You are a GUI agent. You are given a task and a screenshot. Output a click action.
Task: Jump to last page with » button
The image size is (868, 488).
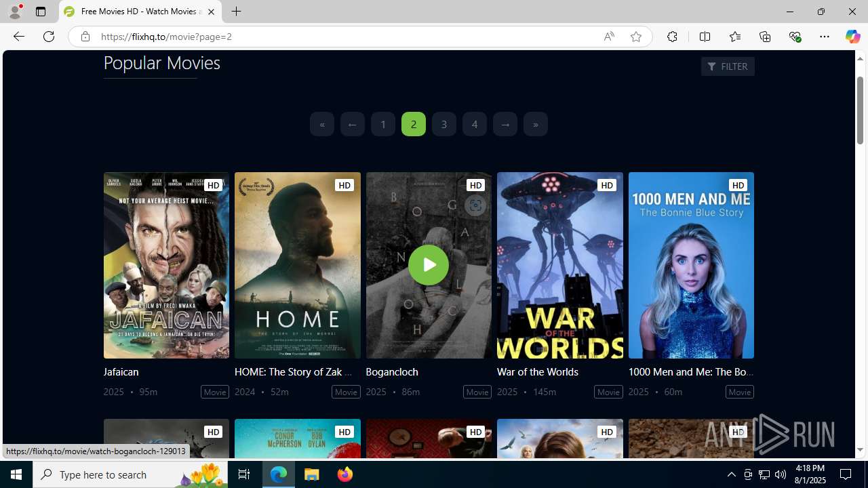tap(536, 124)
